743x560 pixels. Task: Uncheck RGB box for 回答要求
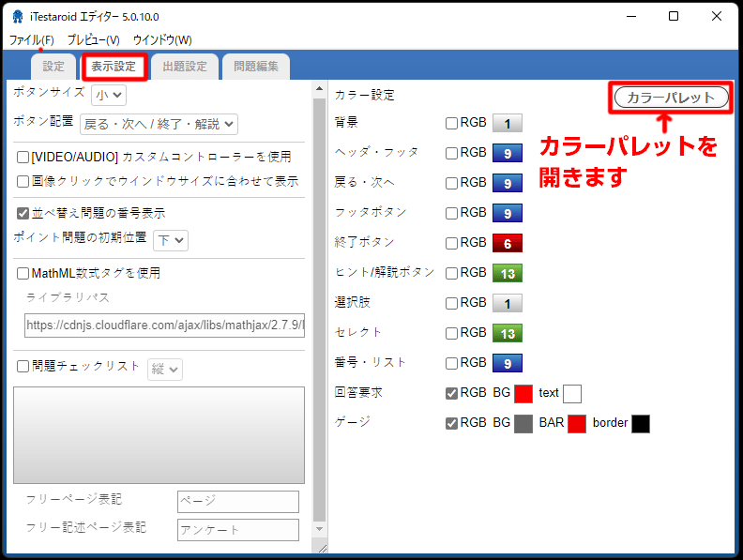click(451, 393)
